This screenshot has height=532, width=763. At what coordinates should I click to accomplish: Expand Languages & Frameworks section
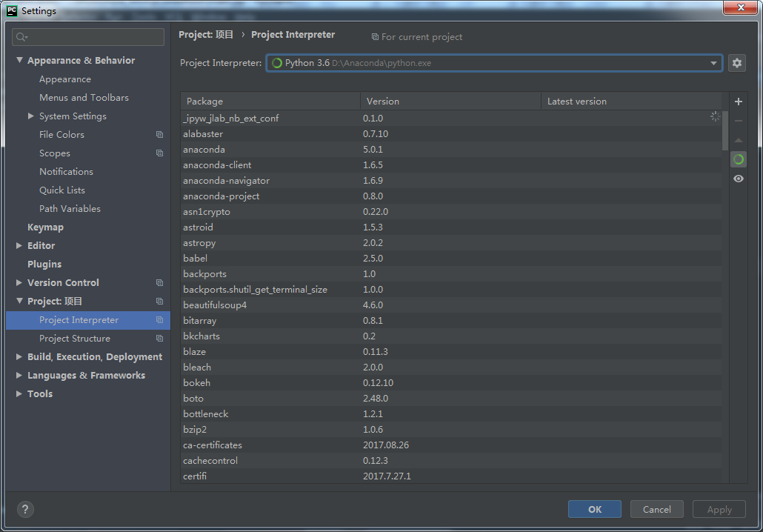[x=19, y=375]
